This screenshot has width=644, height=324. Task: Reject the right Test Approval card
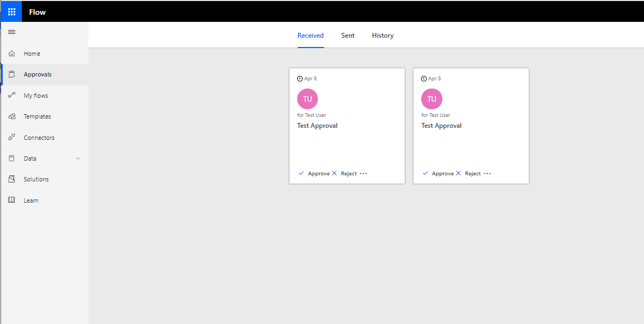click(x=468, y=173)
